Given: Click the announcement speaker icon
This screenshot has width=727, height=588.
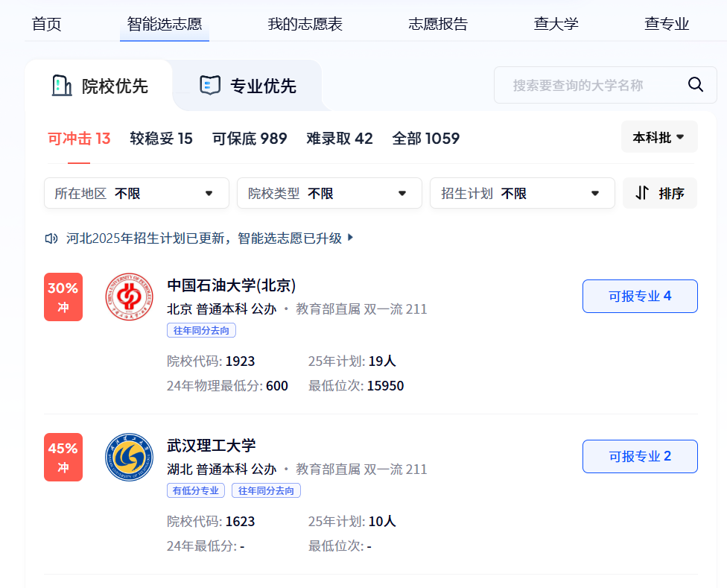Looking at the screenshot, I should click(51, 237).
